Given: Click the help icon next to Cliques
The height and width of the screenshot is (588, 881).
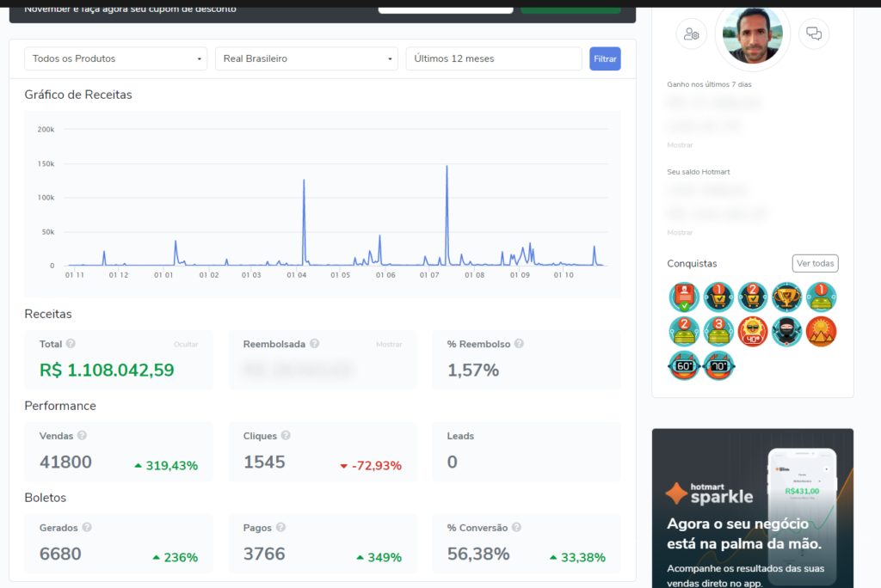Looking at the screenshot, I should coord(286,435).
